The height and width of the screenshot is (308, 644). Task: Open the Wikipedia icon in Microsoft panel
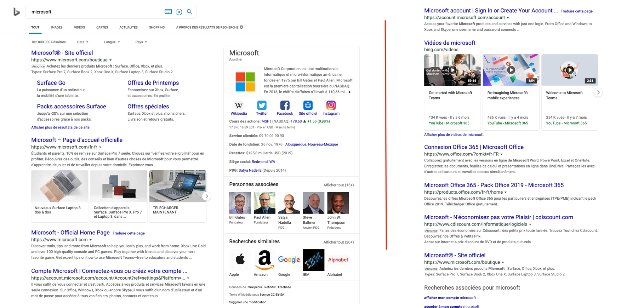click(239, 105)
